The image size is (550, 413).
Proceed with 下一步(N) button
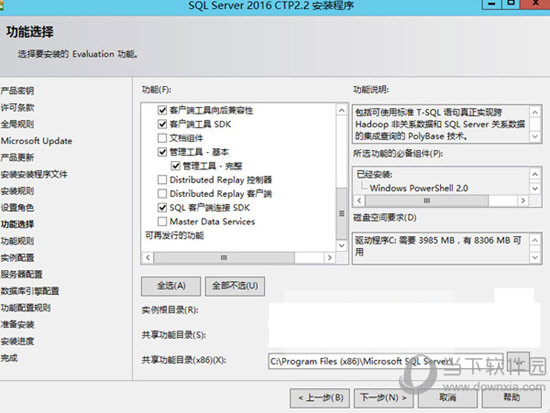coord(384,398)
